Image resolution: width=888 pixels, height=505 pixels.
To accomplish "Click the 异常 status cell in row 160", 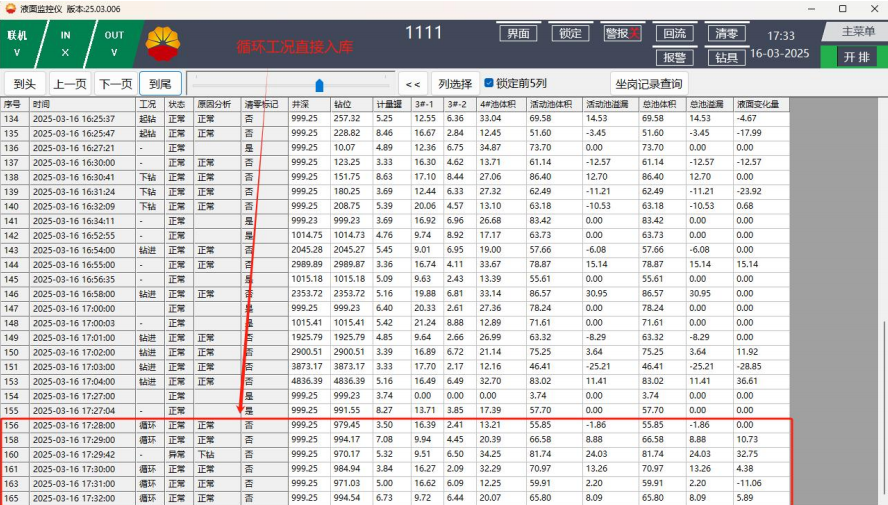I will 177,454.
